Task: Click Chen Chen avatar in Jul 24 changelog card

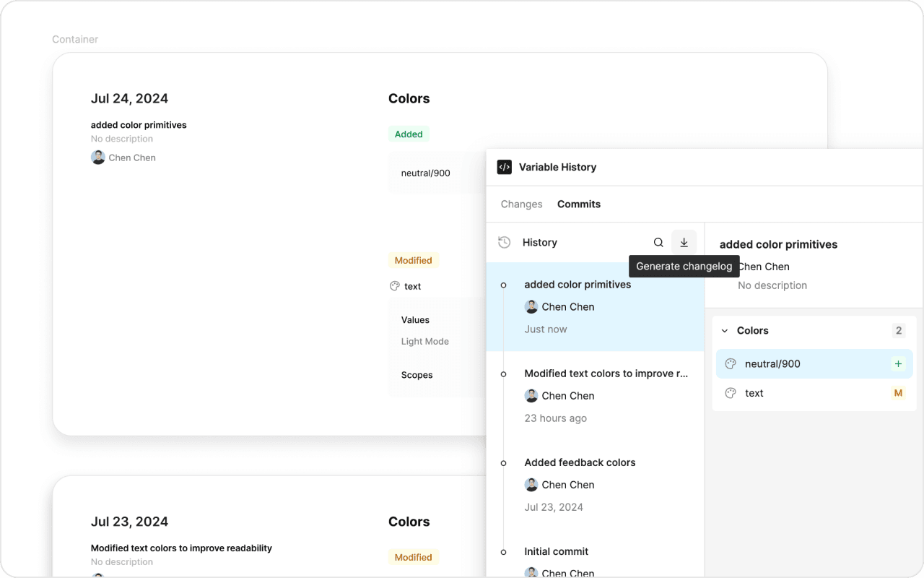Action: (98, 158)
